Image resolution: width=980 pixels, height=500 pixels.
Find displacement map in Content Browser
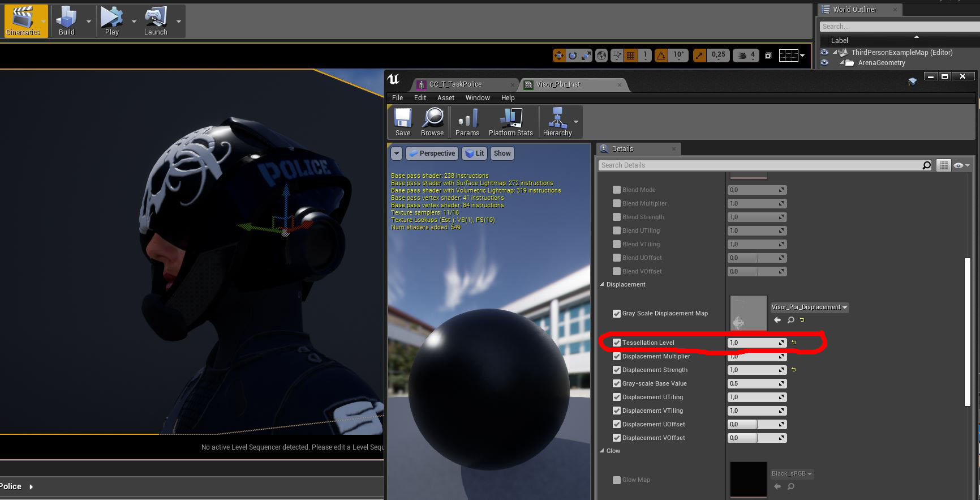tap(791, 320)
